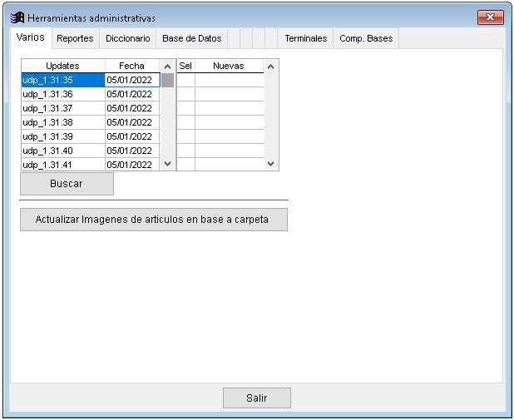
Task: Click the Salir button
Action: coord(256,398)
